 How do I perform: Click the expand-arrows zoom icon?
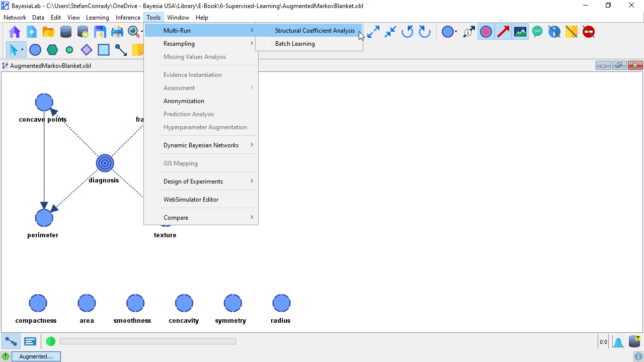[373, 32]
